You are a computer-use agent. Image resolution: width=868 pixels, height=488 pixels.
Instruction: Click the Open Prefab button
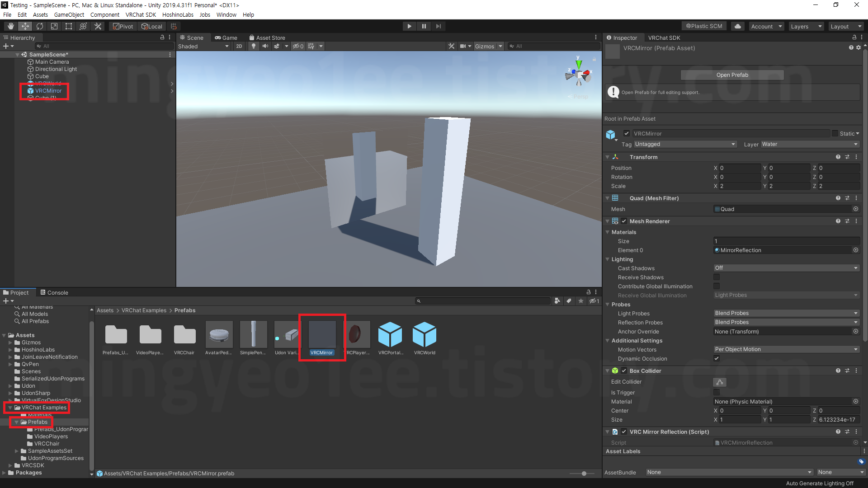tap(732, 75)
